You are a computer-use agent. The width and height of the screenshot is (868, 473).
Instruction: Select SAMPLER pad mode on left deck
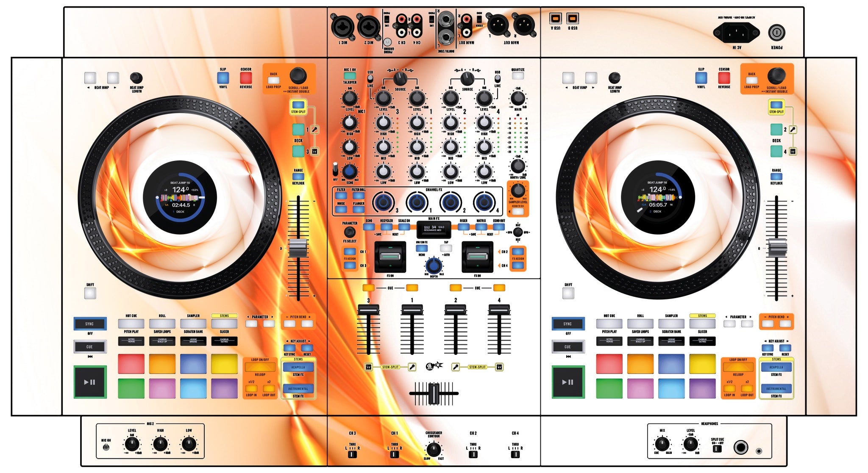pos(193,324)
